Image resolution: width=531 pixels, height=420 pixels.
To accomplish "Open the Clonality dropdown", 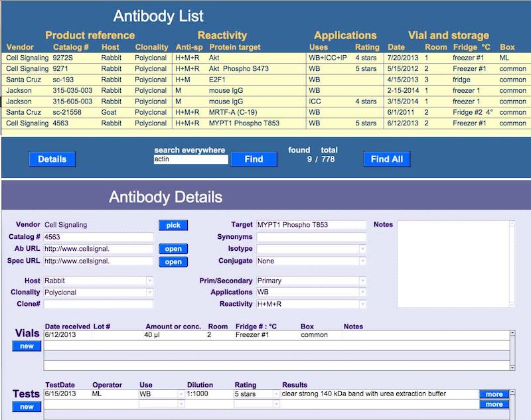I will 149,293.
